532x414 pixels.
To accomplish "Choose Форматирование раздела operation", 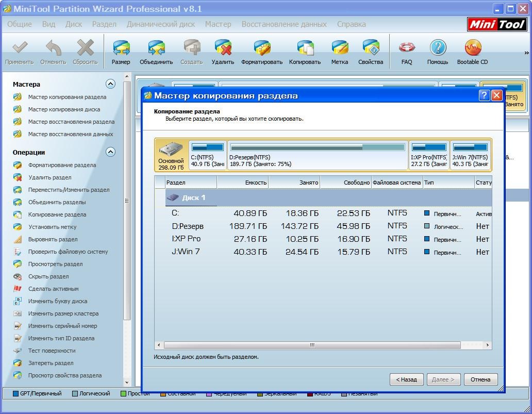I will [x=62, y=165].
